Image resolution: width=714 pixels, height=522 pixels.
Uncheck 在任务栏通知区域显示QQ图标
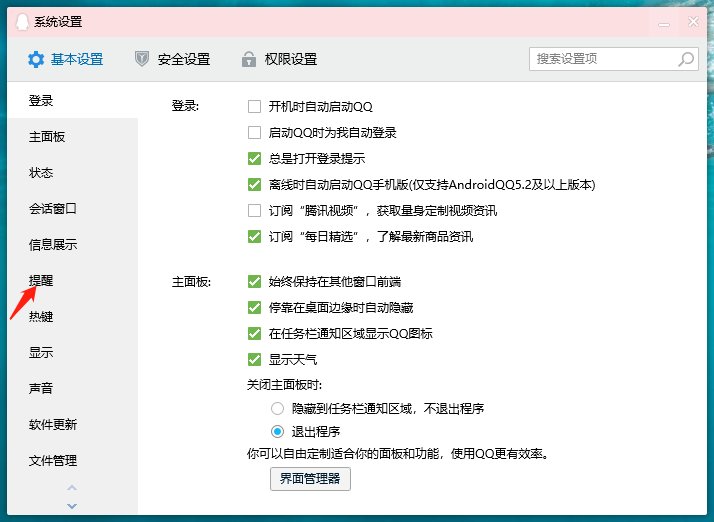tap(254, 333)
